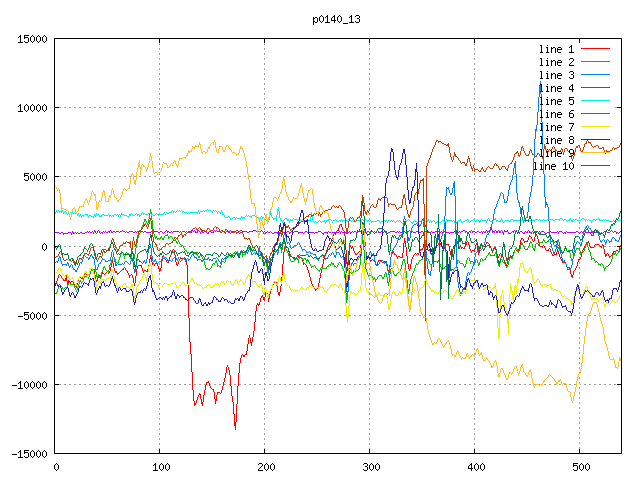Pick the 500 x-axis tick label
Viewport: 640px width, 480px height.
tap(579, 467)
